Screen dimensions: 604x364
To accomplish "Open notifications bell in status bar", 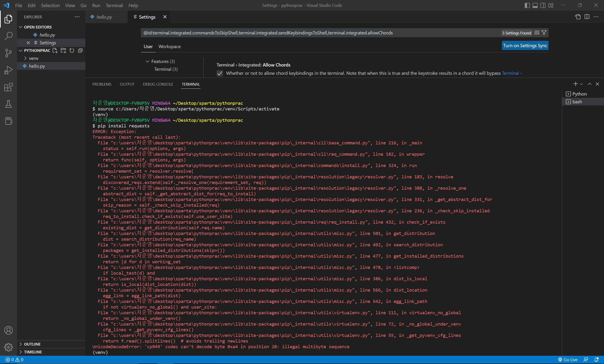I will [596, 360].
